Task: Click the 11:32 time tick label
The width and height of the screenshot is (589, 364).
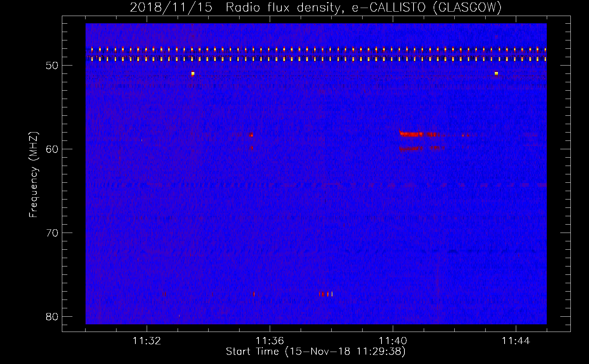Action: (147, 341)
